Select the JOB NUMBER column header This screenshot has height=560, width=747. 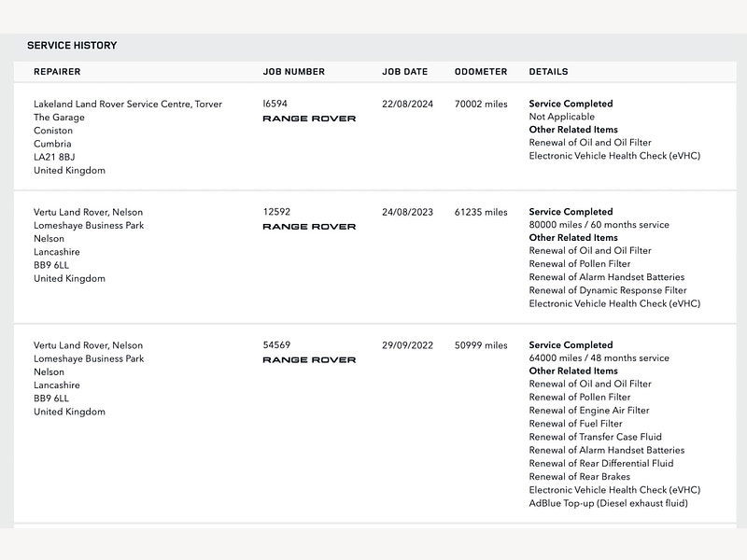point(294,72)
